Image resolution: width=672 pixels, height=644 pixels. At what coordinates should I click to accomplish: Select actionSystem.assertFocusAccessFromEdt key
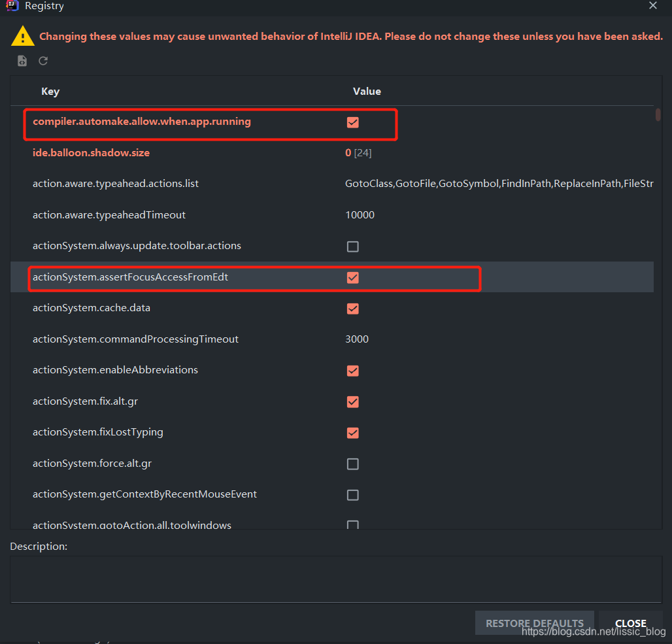pos(131,277)
